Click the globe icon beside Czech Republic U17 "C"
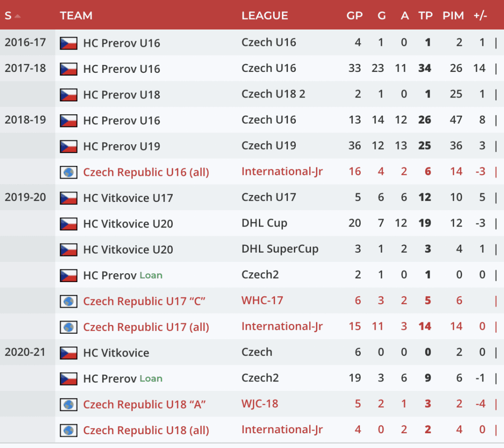Viewport: 504px width, 448px height. coord(68,301)
